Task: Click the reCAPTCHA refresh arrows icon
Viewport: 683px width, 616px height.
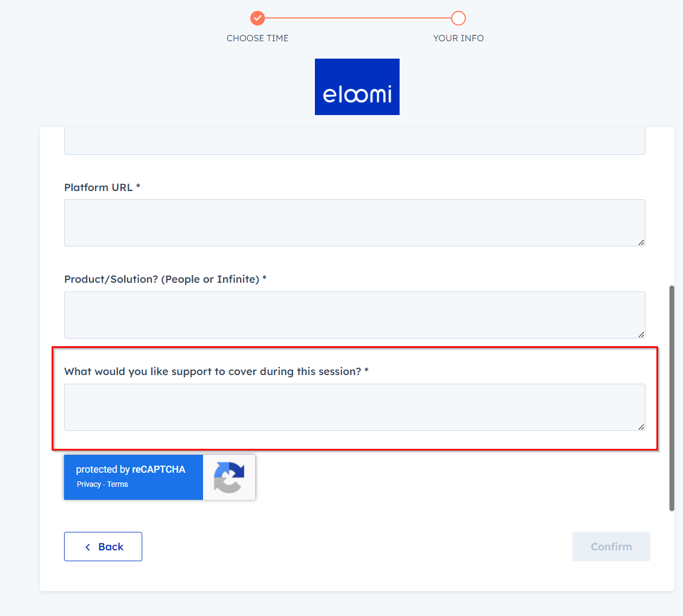Action: tap(229, 477)
